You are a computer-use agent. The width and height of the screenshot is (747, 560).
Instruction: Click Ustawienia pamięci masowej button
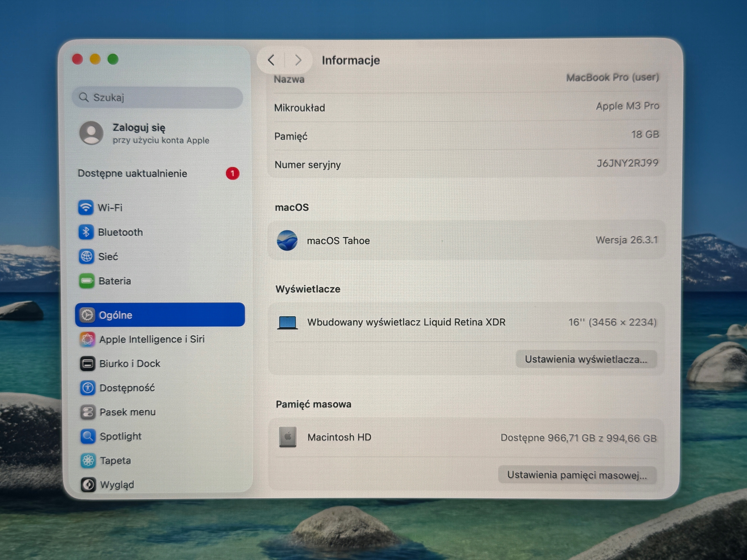click(x=577, y=475)
